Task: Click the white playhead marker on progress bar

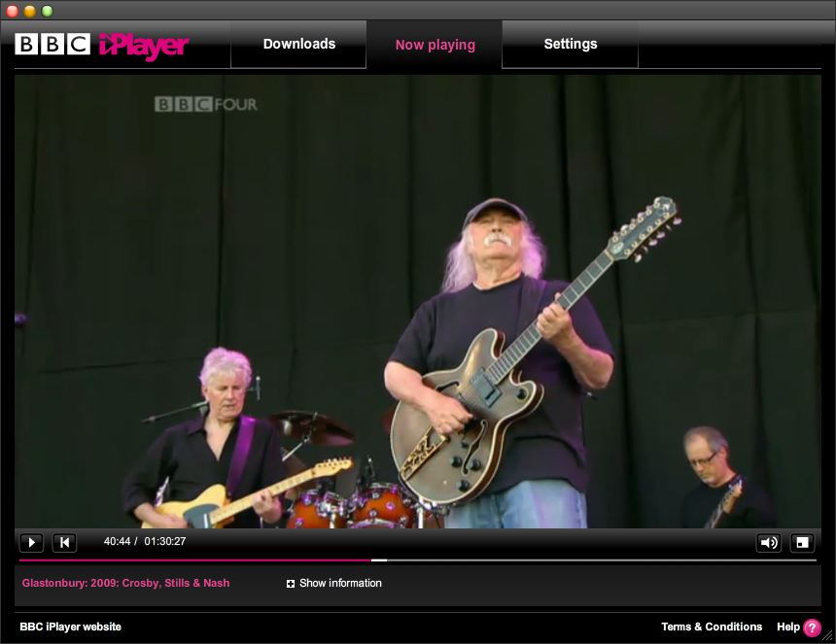Action: pos(379,560)
